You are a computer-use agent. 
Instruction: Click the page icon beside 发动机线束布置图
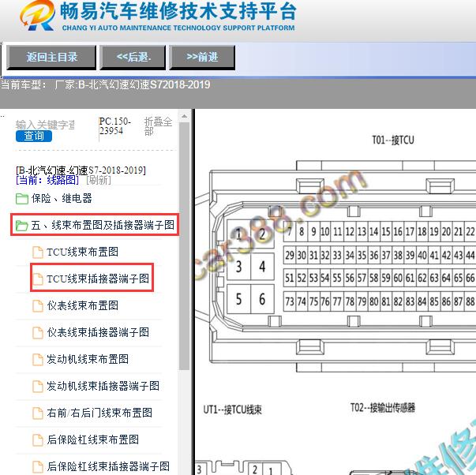[x=38, y=359]
